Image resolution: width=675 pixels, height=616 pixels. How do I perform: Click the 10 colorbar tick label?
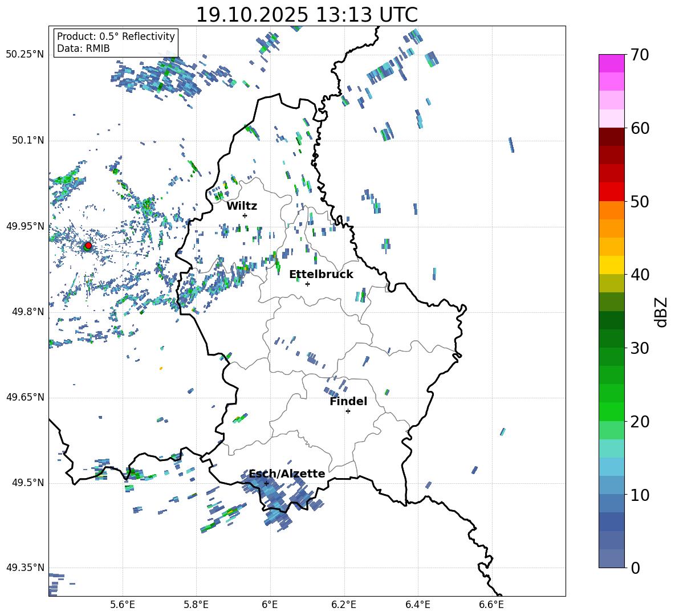click(x=640, y=495)
